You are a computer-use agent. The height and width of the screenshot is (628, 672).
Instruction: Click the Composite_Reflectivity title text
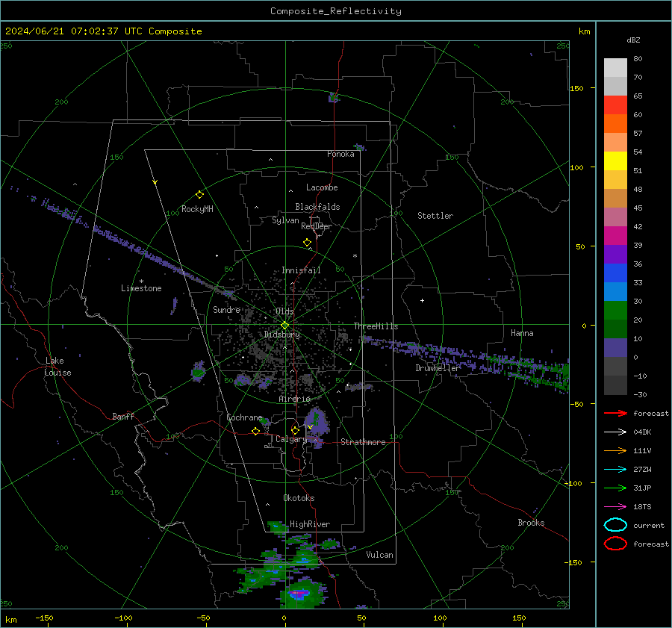[335, 11]
